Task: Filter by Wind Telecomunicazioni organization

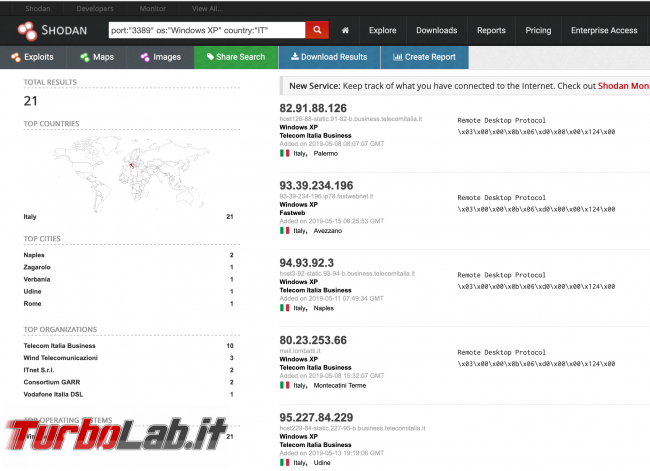Action: tap(61, 358)
